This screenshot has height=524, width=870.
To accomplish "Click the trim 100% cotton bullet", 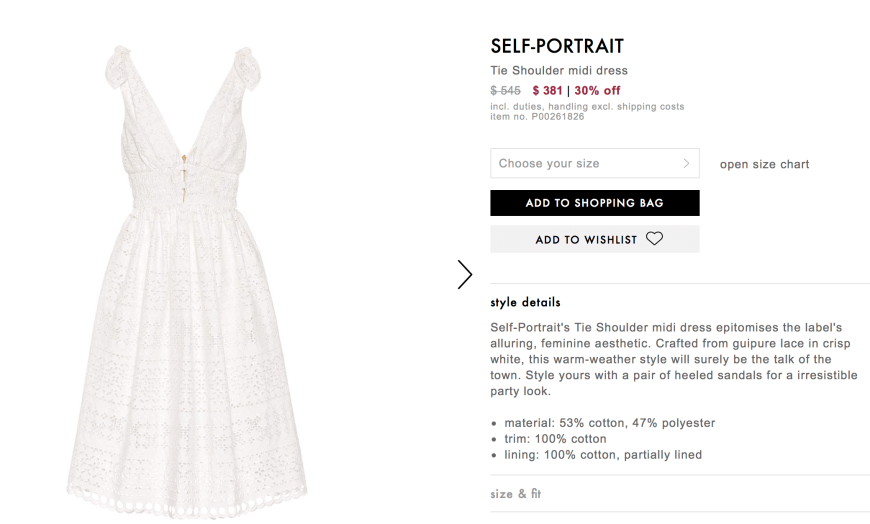I will pyautogui.click(x=555, y=439).
